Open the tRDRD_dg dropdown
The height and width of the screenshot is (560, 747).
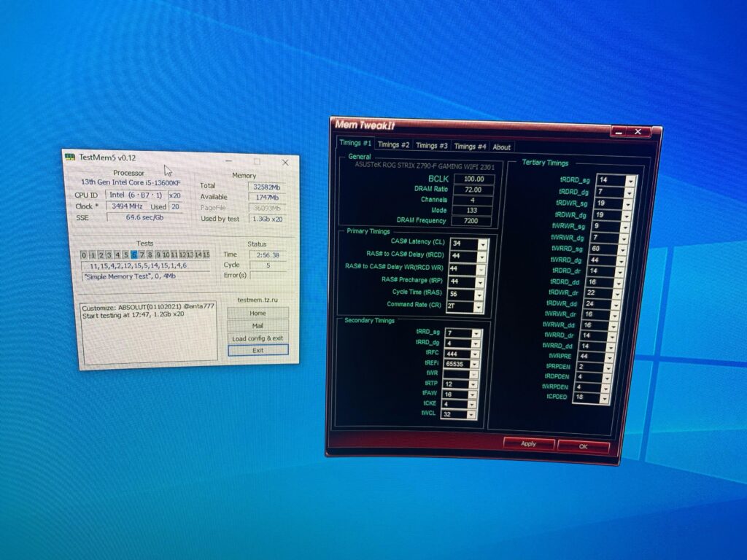(x=630, y=192)
